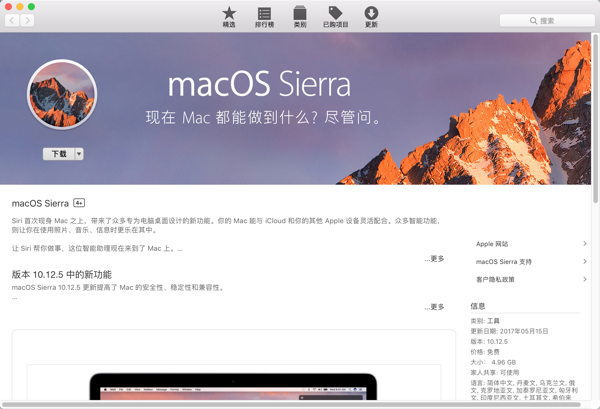The image size is (600, 409).
Task: Click chevron beside 客户隐私政策
Action: tap(585, 279)
